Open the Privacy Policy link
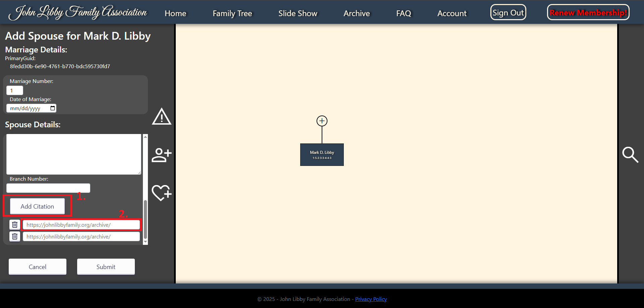 click(371, 299)
